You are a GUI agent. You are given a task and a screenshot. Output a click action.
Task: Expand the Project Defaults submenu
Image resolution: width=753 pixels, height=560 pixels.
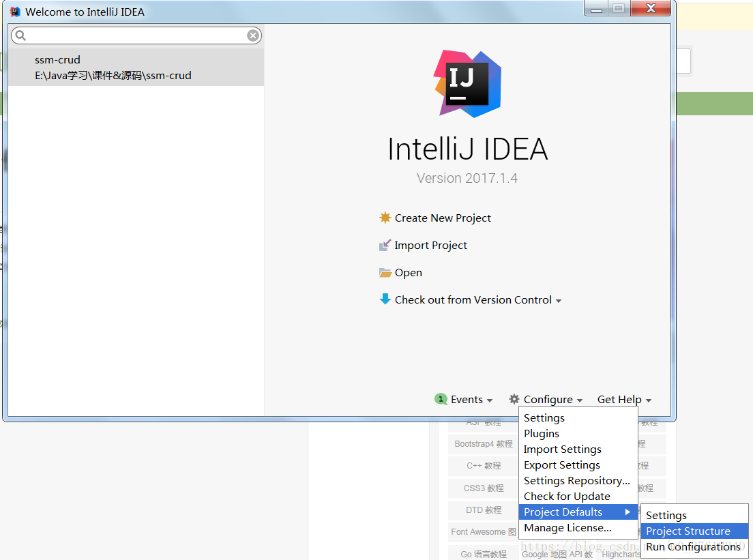pos(578,512)
